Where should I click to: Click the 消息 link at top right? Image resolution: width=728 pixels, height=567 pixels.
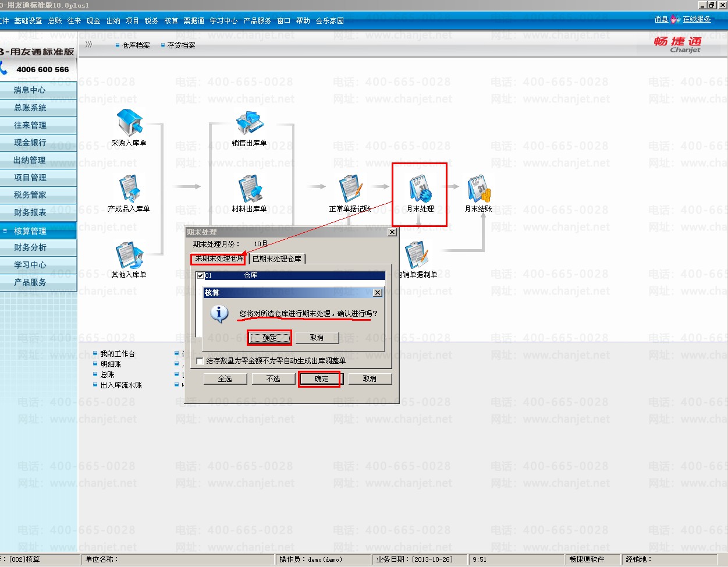coord(661,19)
